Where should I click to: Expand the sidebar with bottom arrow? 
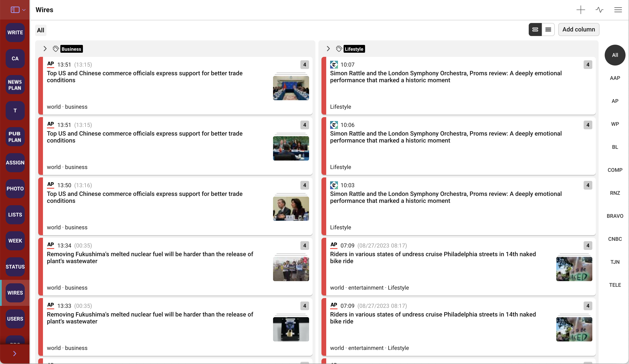coord(15,353)
